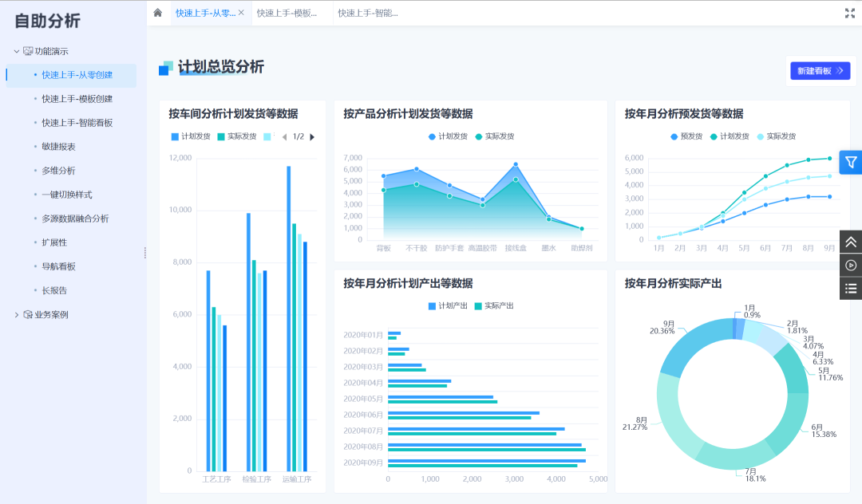Screen dimensions: 862x504
Task: Click the home icon in tab bar
Action: tap(158, 13)
